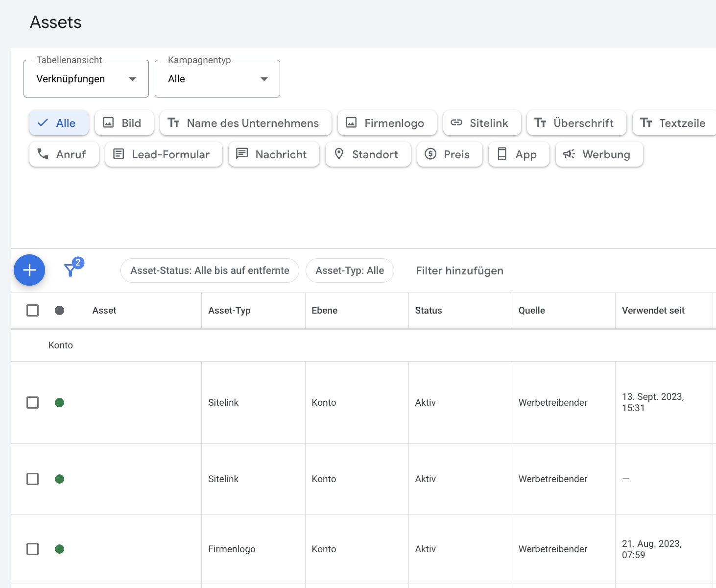Image resolution: width=716 pixels, height=588 pixels.
Task: Toggle the select-all checkbox in table header
Action: pyautogui.click(x=32, y=310)
